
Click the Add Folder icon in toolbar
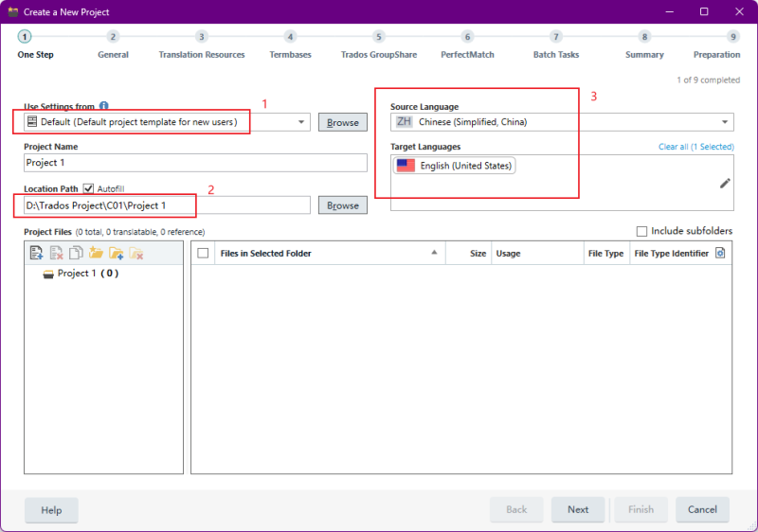(x=96, y=253)
